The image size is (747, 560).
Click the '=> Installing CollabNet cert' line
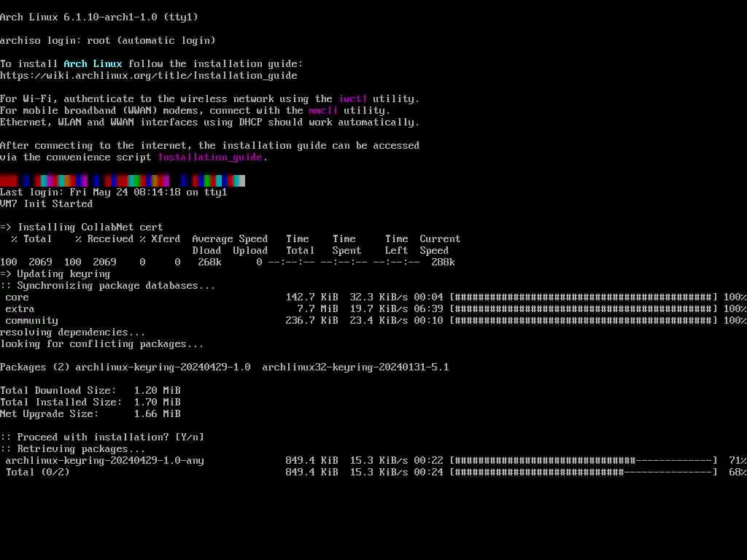point(82,227)
